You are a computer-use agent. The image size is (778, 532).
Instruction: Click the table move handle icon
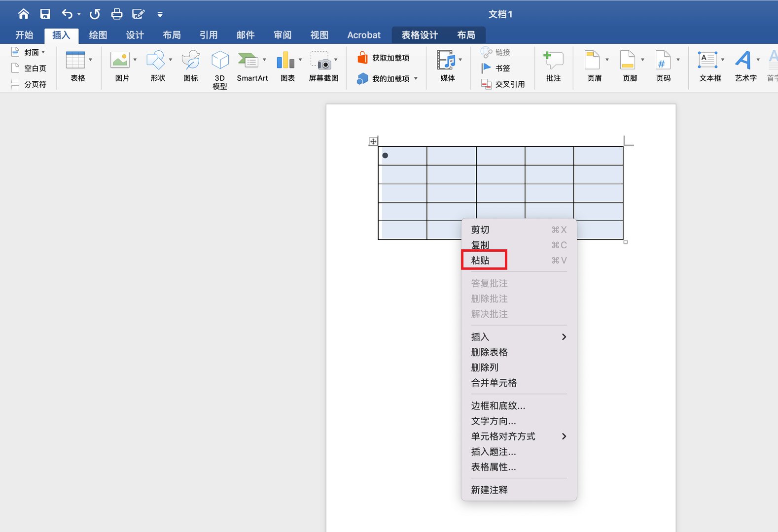point(373,141)
